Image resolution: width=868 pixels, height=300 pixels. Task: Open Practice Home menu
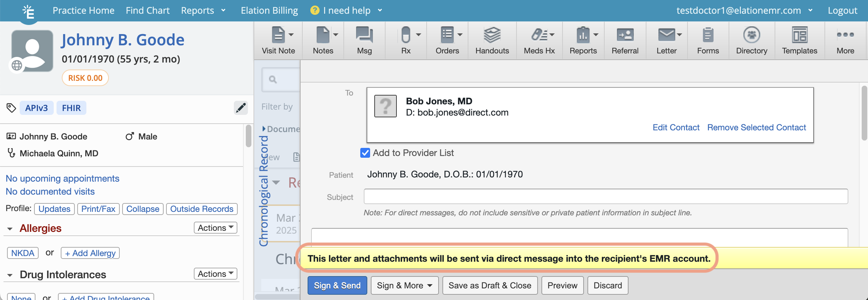[84, 11]
